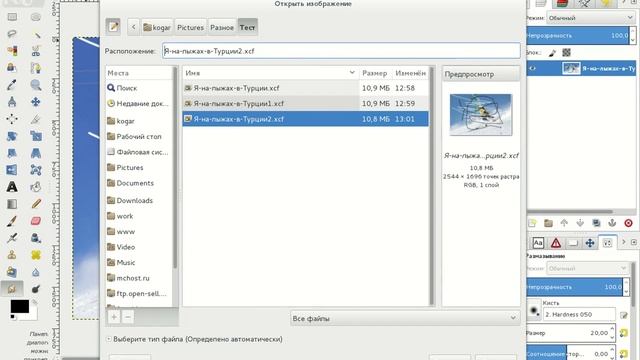Go to the 'Разное' path button
640x360 pixels.
(222, 27)
